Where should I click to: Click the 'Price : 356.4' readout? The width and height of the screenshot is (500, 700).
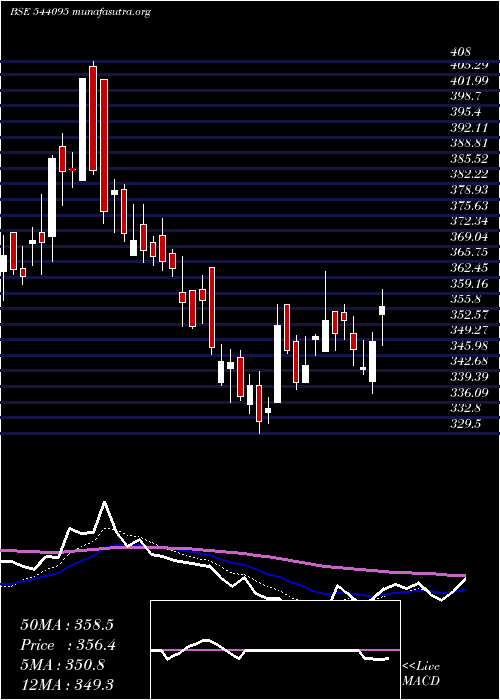[x=67, y=645]
